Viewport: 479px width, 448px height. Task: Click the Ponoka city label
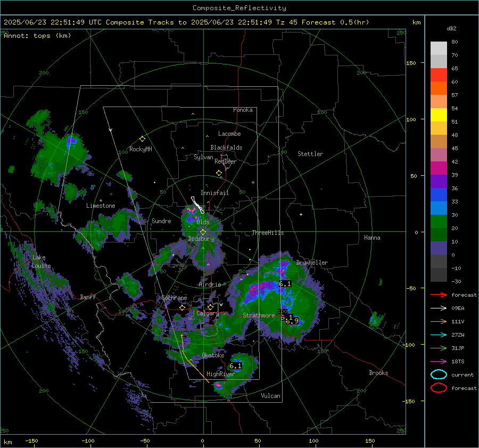(243, 110)
